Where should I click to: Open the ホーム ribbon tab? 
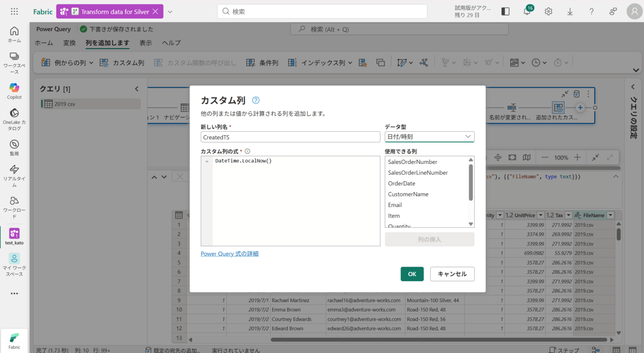[x=44, y=43]
